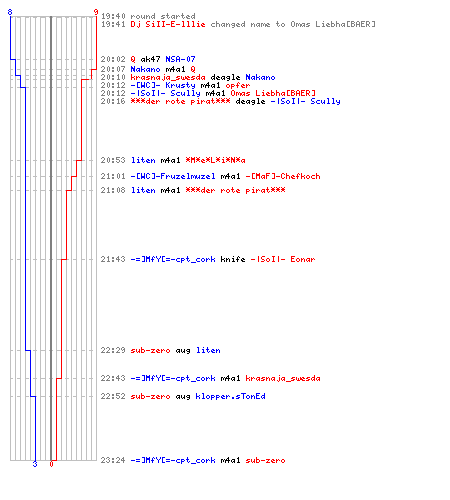Click red team final count 0
Viewport: 450px width, 500px height.
[x=51, y=464]
